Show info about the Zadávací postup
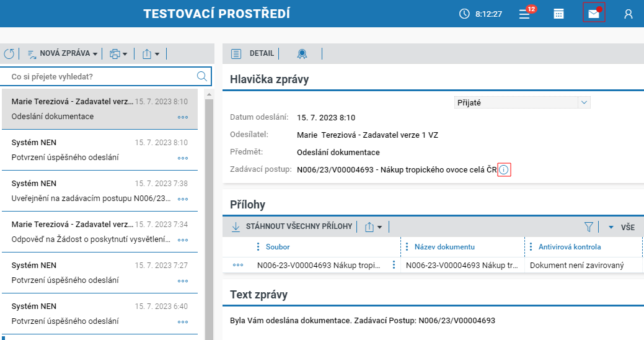 click(x=503, y=169)
